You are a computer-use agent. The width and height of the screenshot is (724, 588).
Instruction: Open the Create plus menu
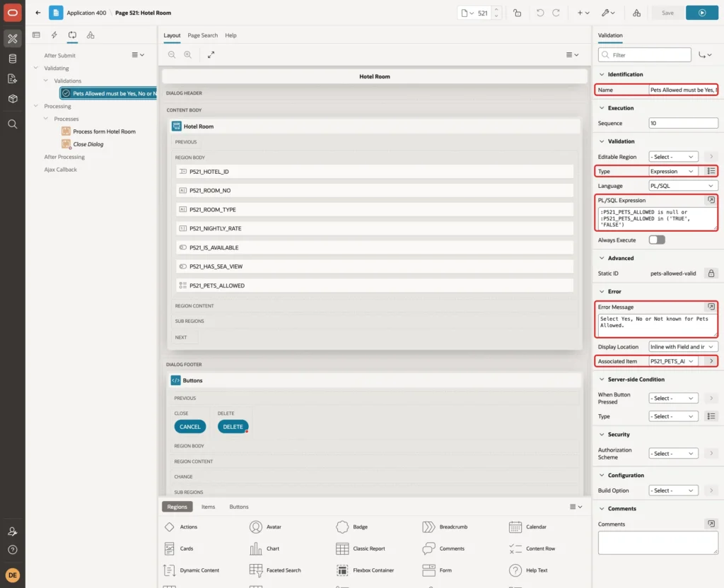click(583, 13)
